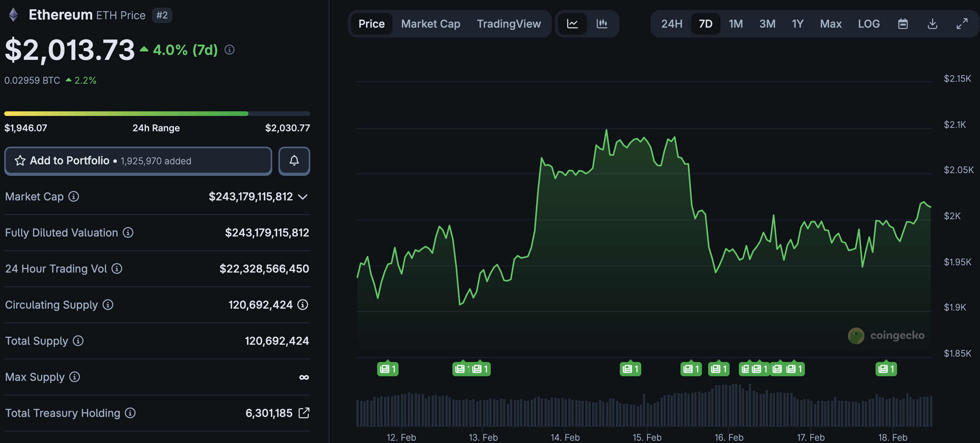The height and width of the screenshot is (443, 980).
Task: Select the Price chart tab
Action: click(x=371, y=24)
